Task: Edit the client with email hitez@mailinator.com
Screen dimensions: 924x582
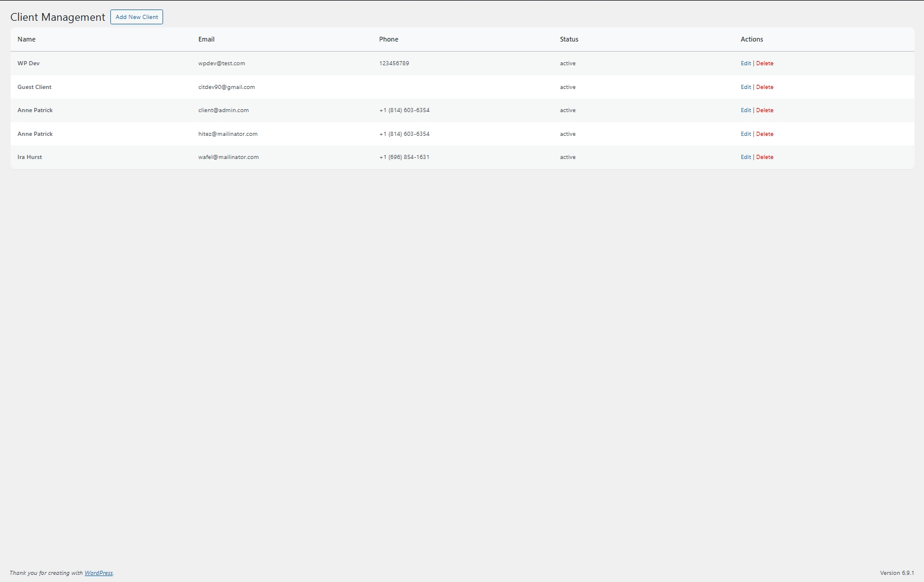Action: tap(745, 134)
